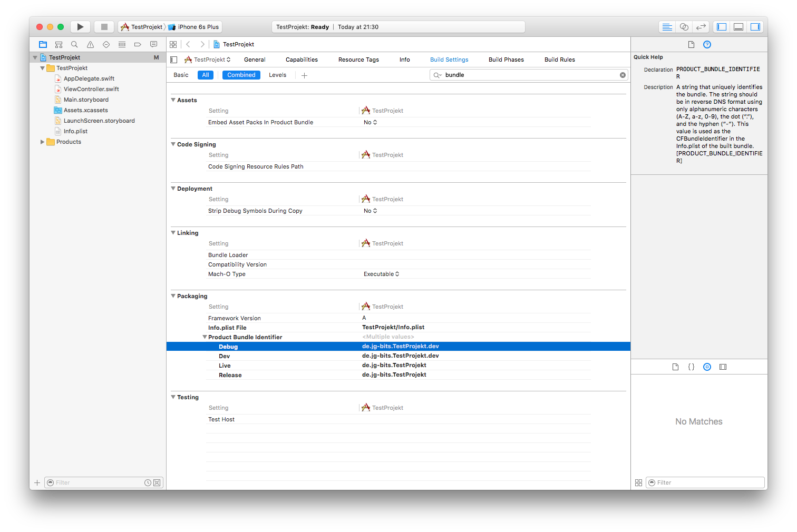Hide the right utilities panel

(x=755, y=27)
